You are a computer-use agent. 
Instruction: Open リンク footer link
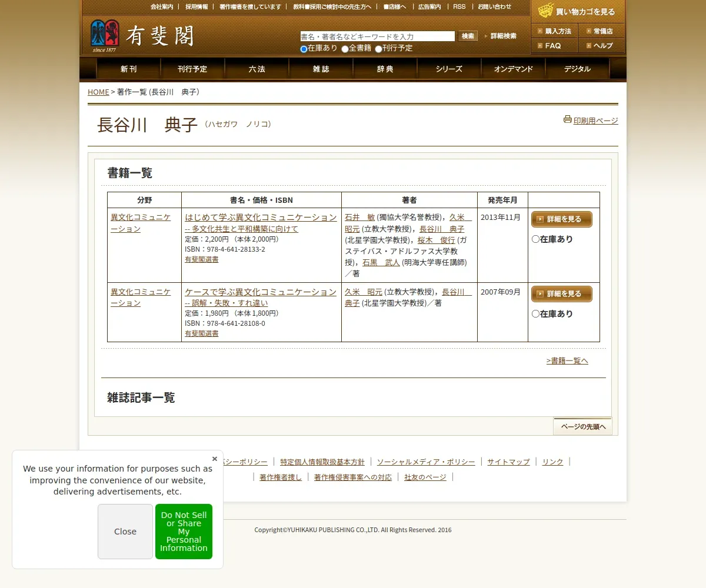point(552,462)
